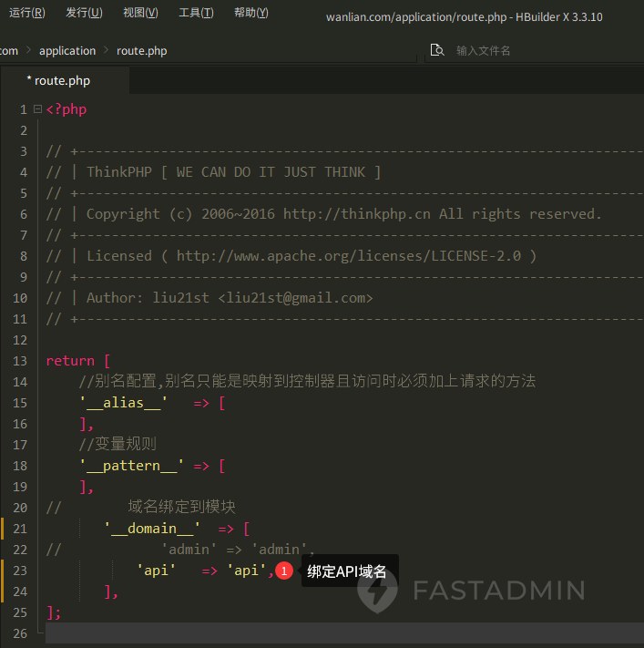Click the Copyright comment on line 6

pos(324,214)
